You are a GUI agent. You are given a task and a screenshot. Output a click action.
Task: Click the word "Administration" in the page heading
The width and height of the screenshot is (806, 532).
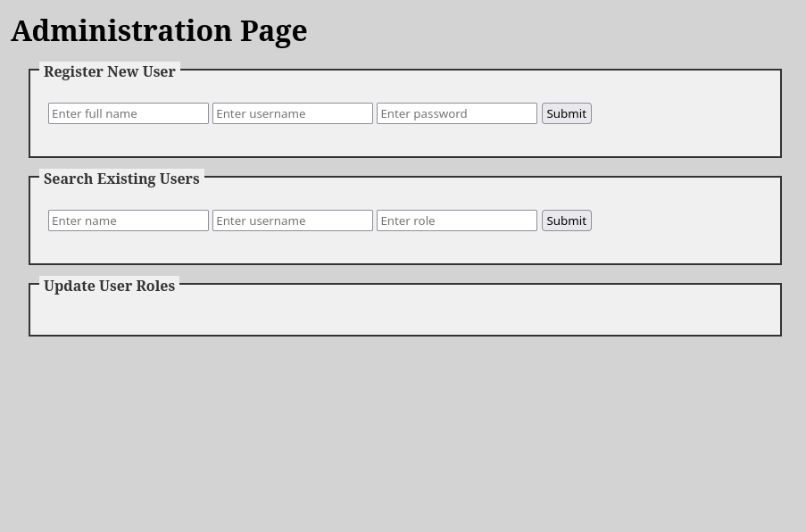click(121, 30)
